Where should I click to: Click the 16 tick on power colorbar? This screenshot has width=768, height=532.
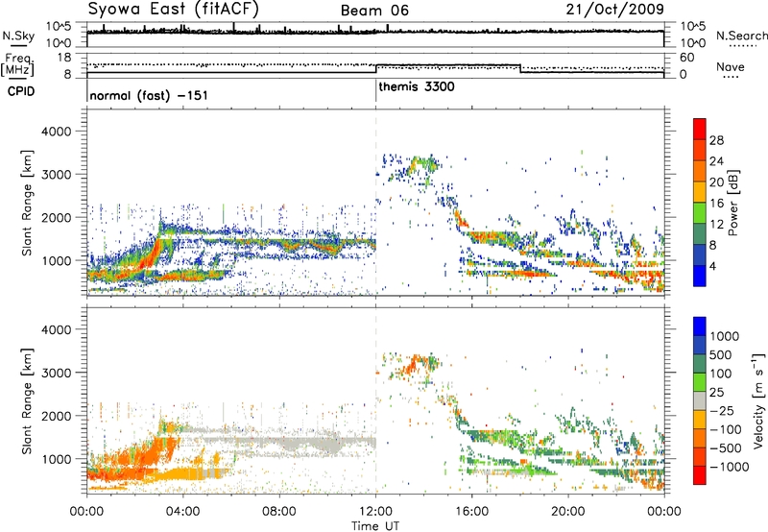click(x=716, y=204)
